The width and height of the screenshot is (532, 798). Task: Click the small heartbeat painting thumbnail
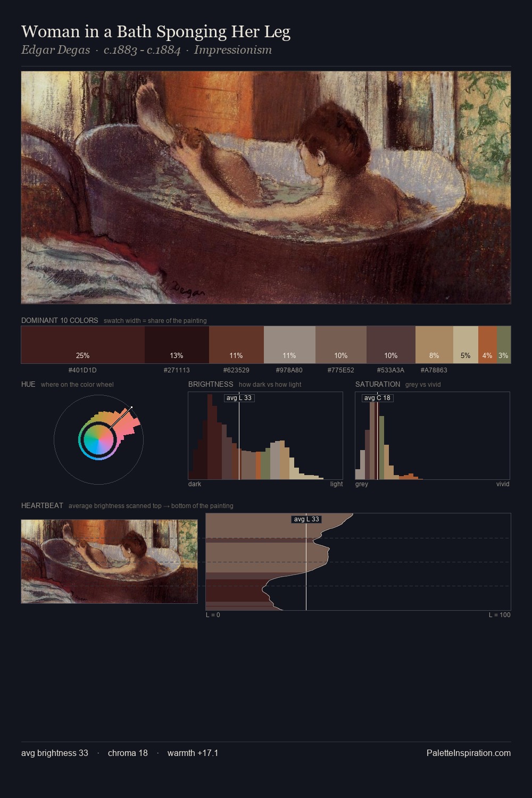coord(109,562)
